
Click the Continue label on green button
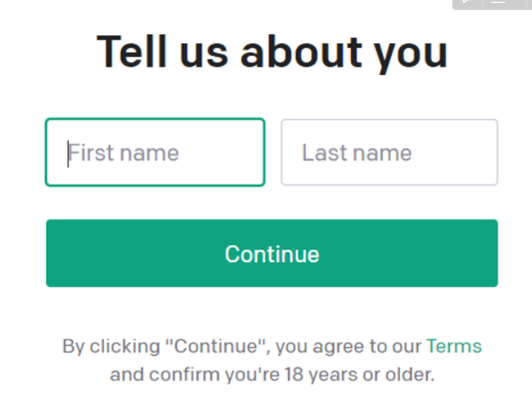click(272, 254)
